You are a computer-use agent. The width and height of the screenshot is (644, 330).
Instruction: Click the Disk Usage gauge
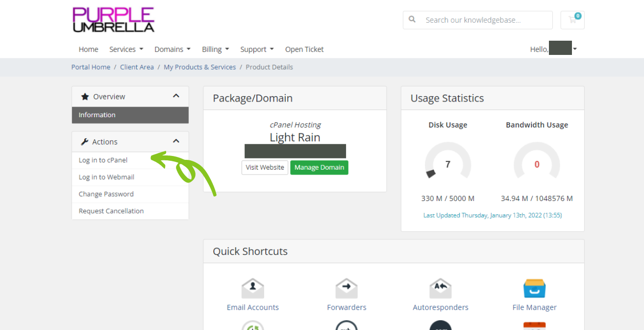pyautogui.click(x=447, y=164)
